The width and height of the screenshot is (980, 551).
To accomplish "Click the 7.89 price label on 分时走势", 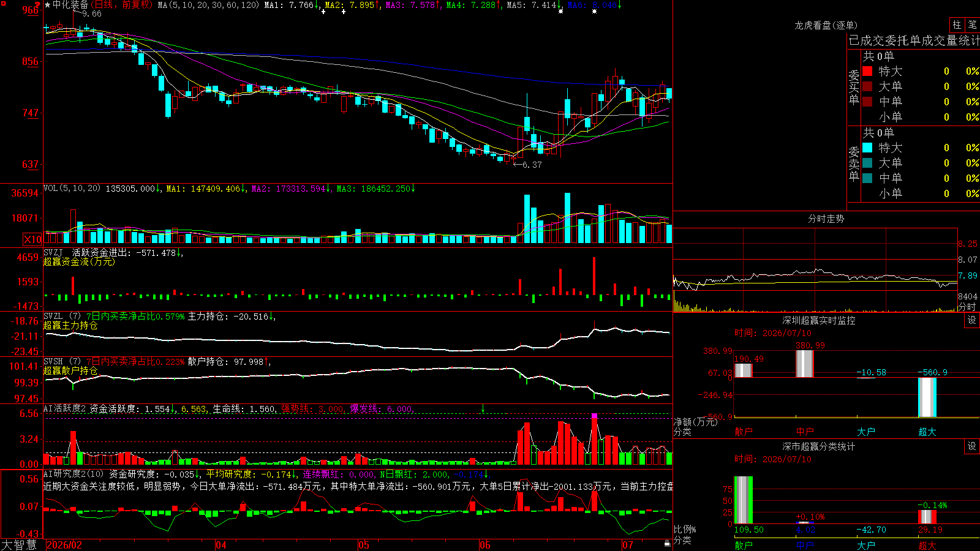I will click(x=968, y=275).
